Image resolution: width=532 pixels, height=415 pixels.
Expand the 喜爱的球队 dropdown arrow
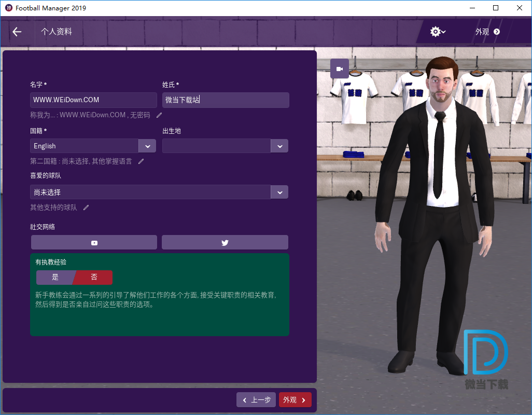pyautogui.click(x=280, y=192)
